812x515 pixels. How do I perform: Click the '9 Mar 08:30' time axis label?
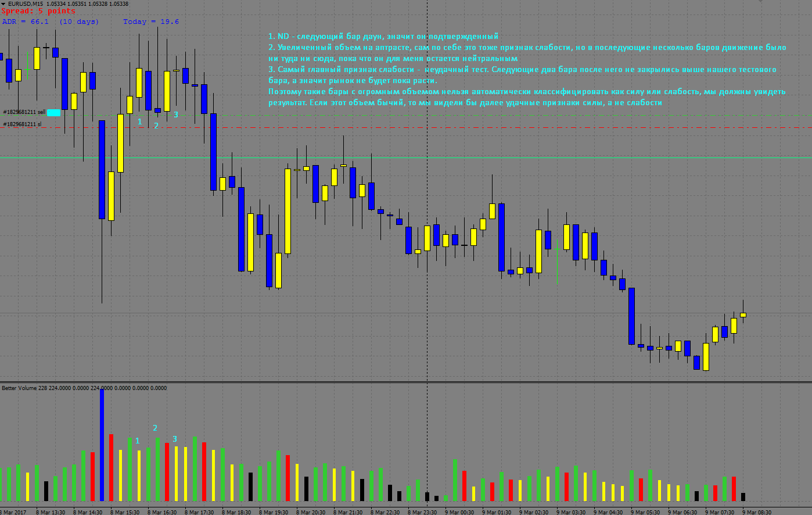757,512
